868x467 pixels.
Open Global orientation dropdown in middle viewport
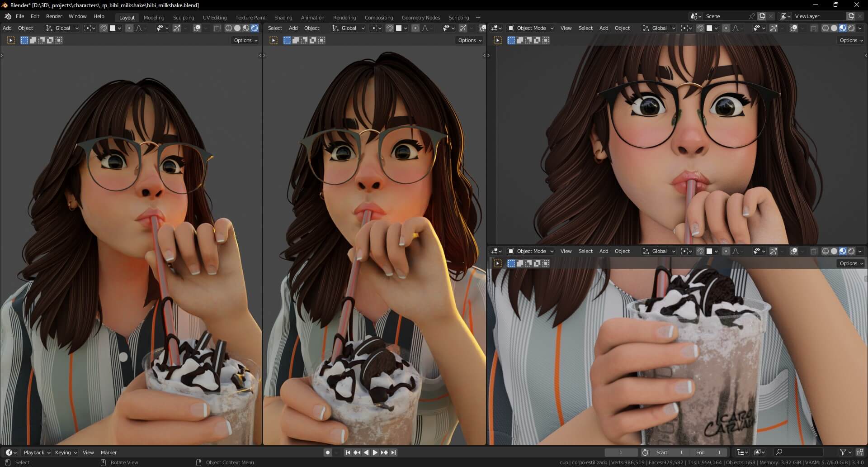click(349, 28)
